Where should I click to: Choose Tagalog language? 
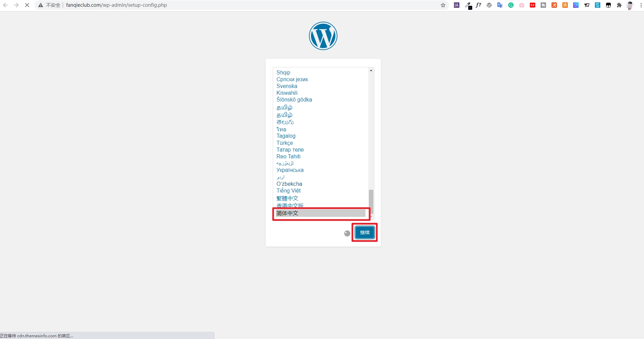click(x=286, y=136)
